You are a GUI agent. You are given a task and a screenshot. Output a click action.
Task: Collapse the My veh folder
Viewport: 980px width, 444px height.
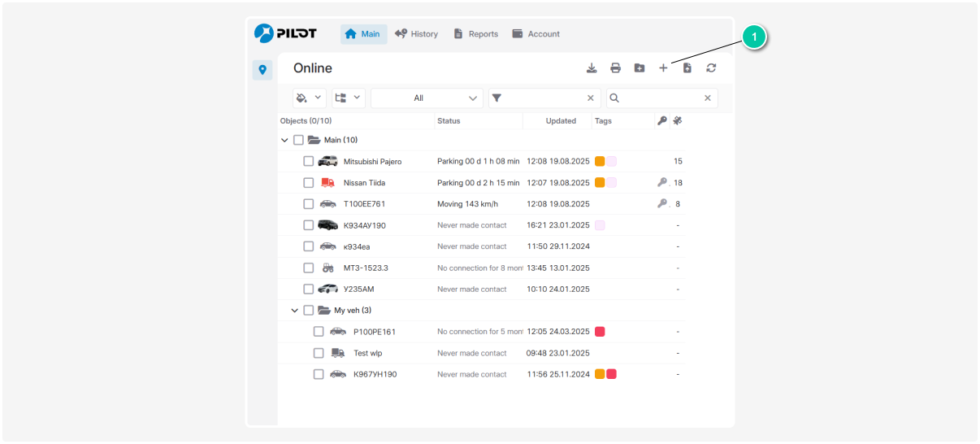click(x=294, y=311)
